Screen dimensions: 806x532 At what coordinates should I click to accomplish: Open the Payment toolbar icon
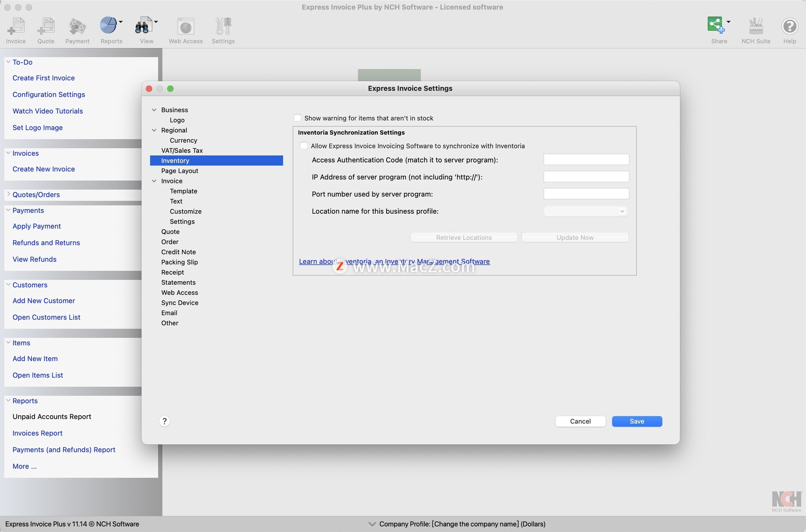(x=77, y=26)
